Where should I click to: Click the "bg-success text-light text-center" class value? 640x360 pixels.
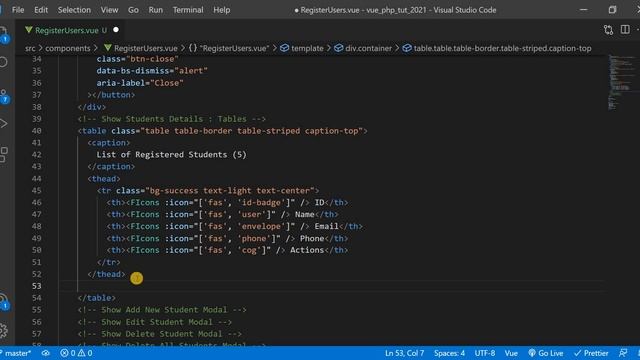(x=230, y=191)
